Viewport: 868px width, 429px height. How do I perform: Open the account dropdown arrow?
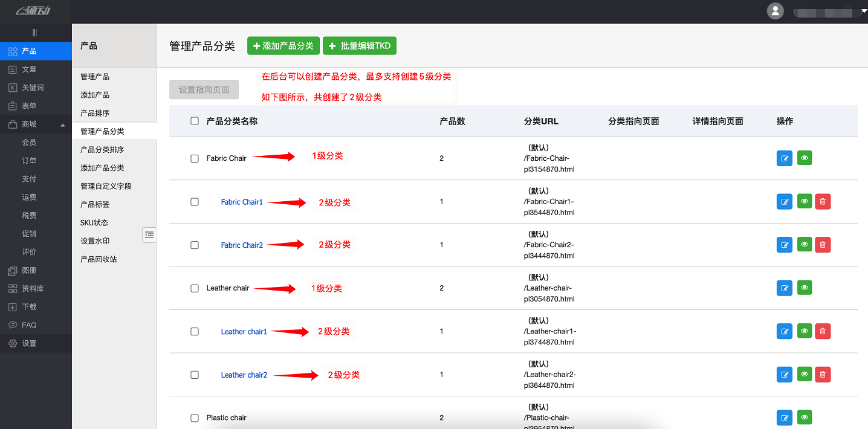pyautogui.click(x=864, y=11)
